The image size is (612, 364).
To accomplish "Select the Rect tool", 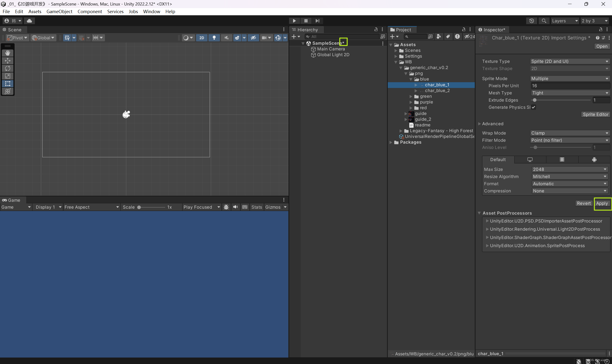I will [8, 84].
